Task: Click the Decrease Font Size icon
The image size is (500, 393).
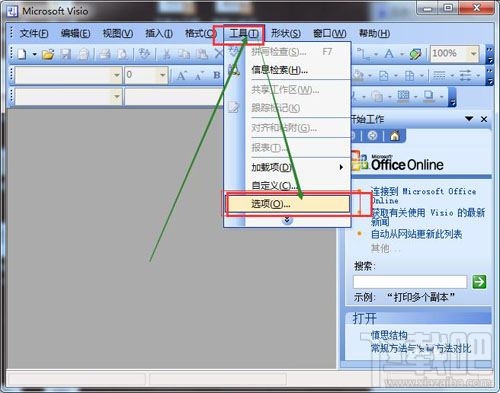Action: 199,76
